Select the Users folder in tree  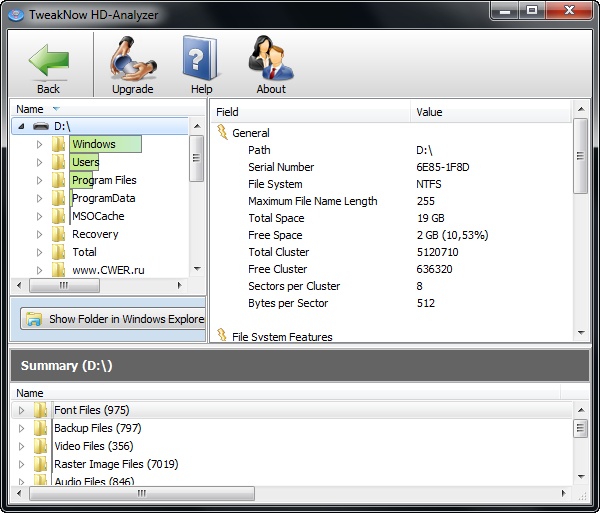85,162
